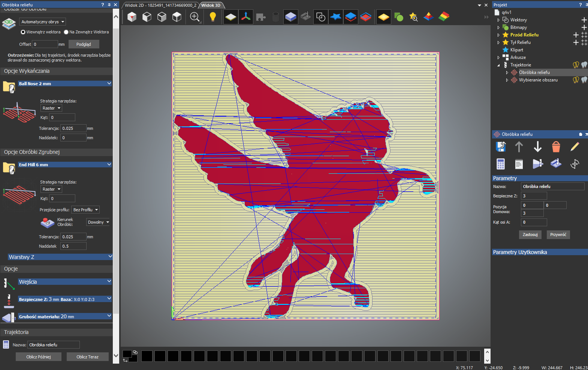588x370 pixels.
Task: Click the multicolor pyramid relief icon
Action: point(428,17)
